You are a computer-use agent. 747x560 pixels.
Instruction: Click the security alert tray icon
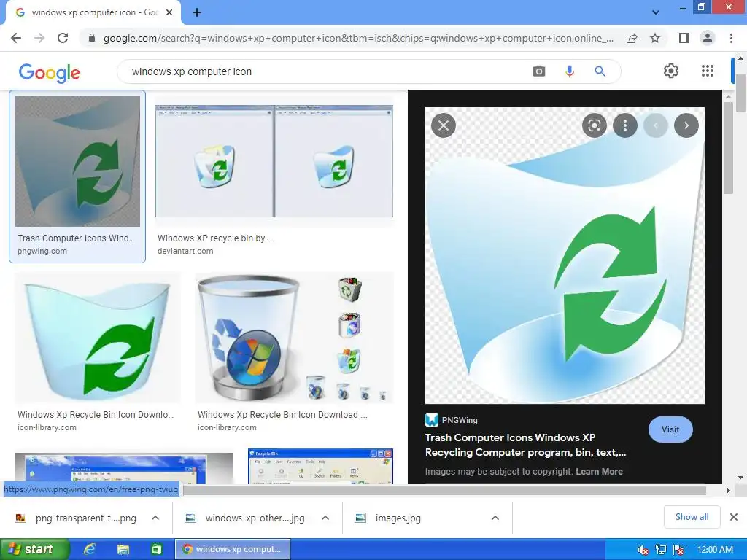[x=678, y=550]
